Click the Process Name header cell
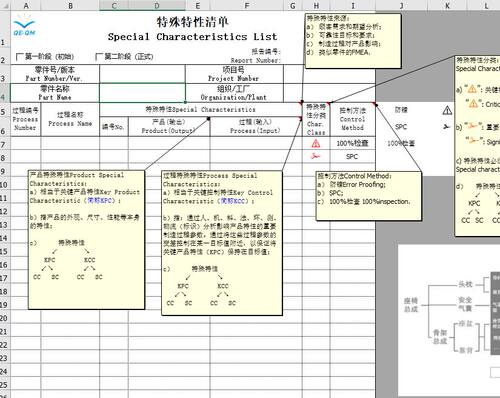 coord(70,119)
